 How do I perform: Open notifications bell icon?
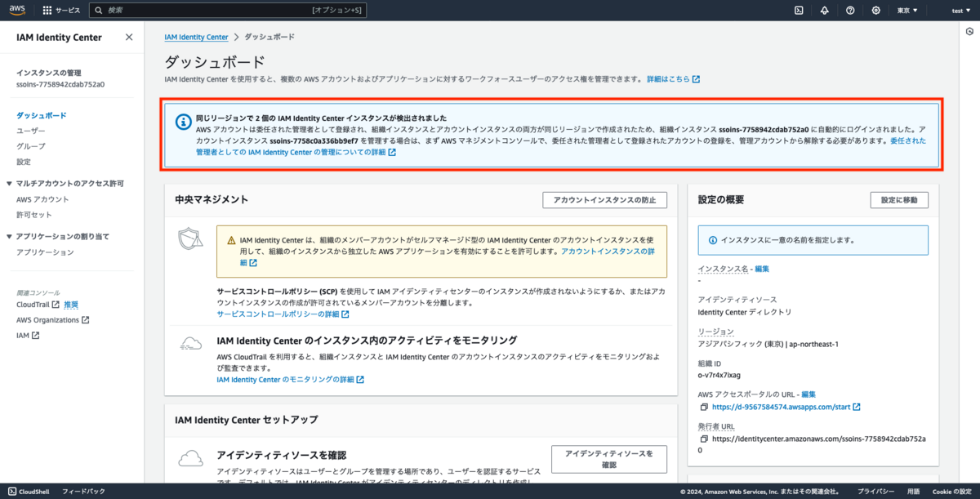point(824,11)
